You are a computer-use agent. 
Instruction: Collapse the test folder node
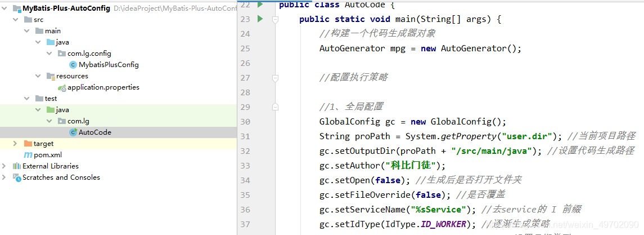[26, 99]
